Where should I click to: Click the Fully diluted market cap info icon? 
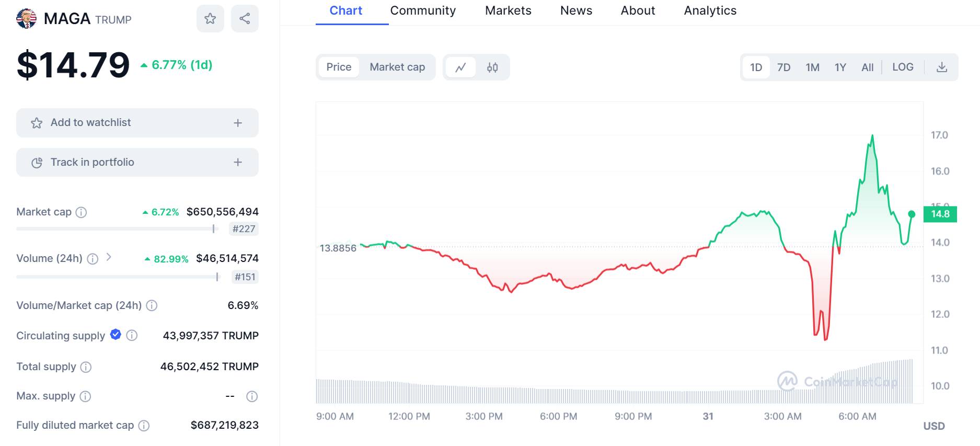144,426
